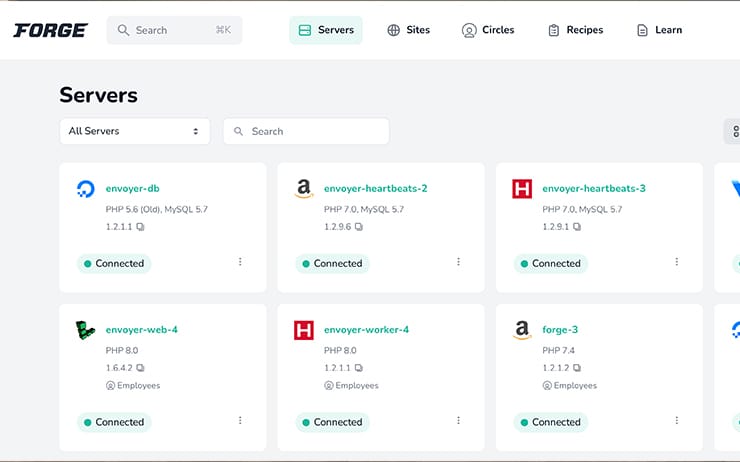Click Connected status badge on envoyer-worker-4
The image size is (740, 462).
coord(333,422)
